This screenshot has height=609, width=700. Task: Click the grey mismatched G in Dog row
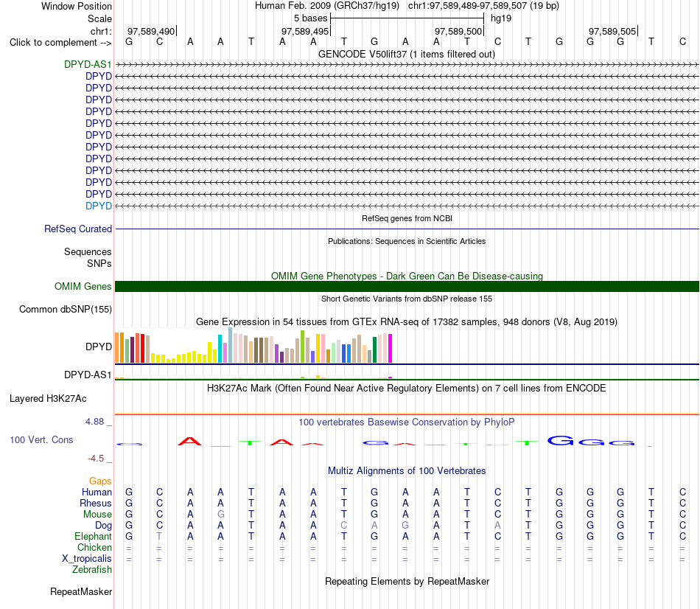[x=405, y=525]
